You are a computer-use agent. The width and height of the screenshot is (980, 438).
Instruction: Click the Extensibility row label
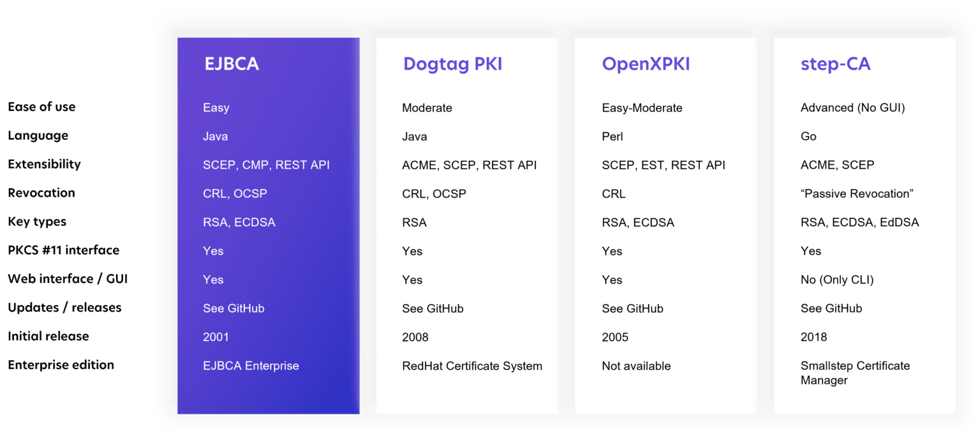click(x=43, y=164)
